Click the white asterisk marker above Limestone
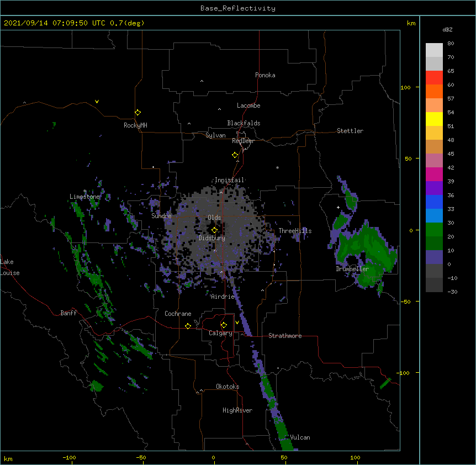This screenshot has height=465, width=476. 84,191
